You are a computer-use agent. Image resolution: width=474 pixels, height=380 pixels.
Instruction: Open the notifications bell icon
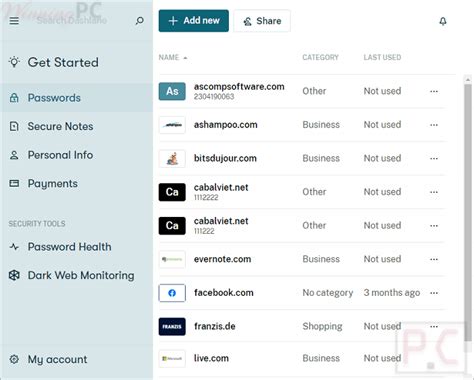pyautogui.click(x=443, y=21)
